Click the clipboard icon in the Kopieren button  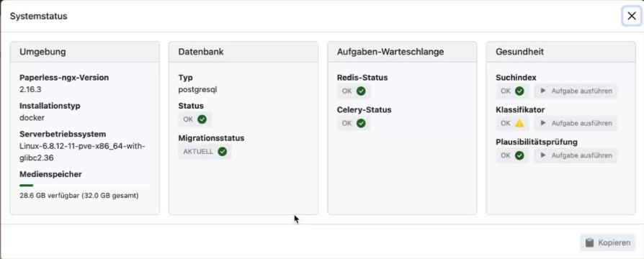point(590,242)
